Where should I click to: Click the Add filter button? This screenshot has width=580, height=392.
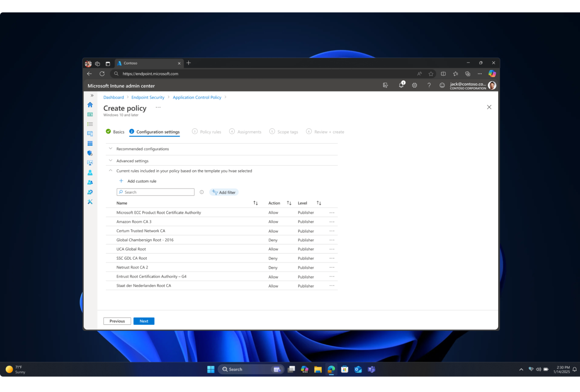pos(224,192)
